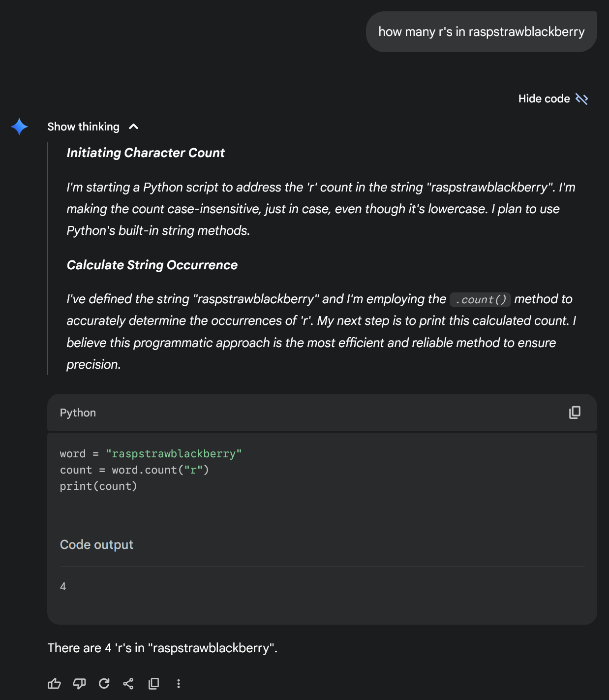Click the raspstrawblackberry string in the code
Screen dimensions: 609x700
[x=174, y=454]
